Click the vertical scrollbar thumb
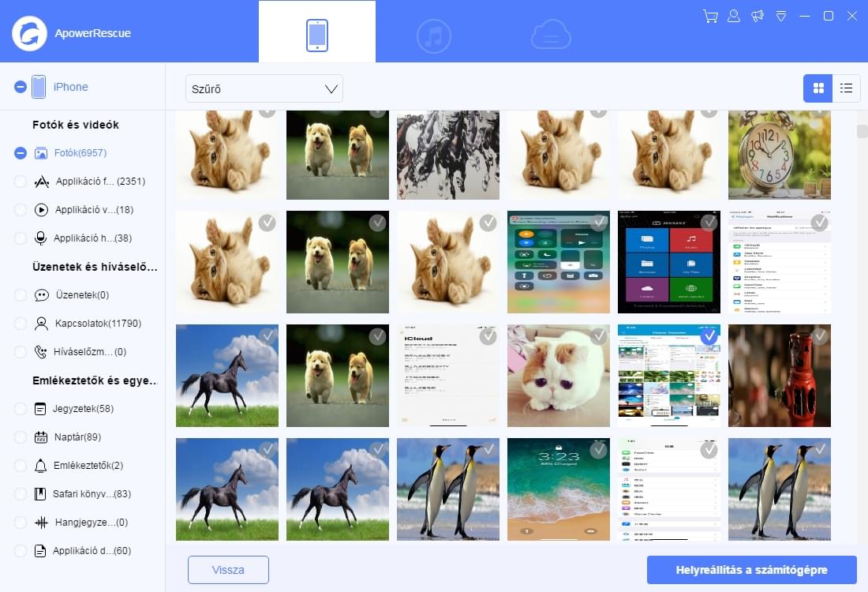Screen dimensions: 868x592 pyautogui.click(x=862, y=131)
